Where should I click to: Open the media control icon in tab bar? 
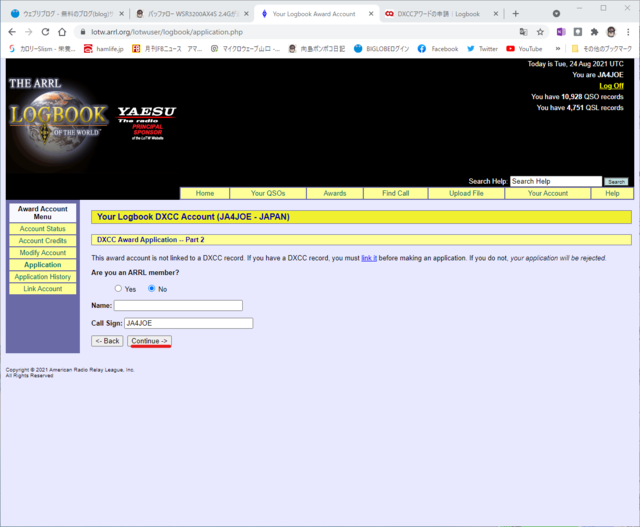(556, 14)
